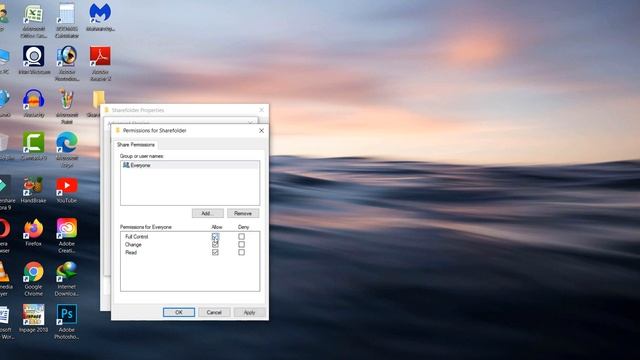
Task: Click the Add button
Action: [208, 213]
